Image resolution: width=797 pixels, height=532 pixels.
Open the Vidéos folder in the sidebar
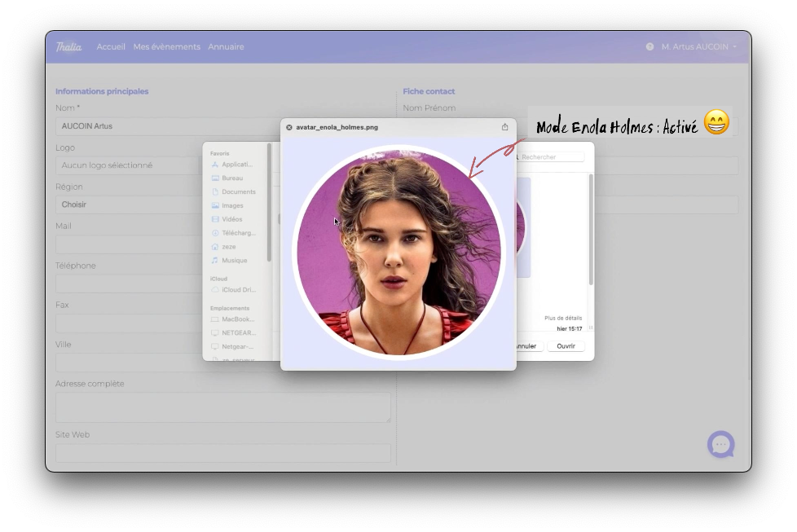click(x=231, y=219)
